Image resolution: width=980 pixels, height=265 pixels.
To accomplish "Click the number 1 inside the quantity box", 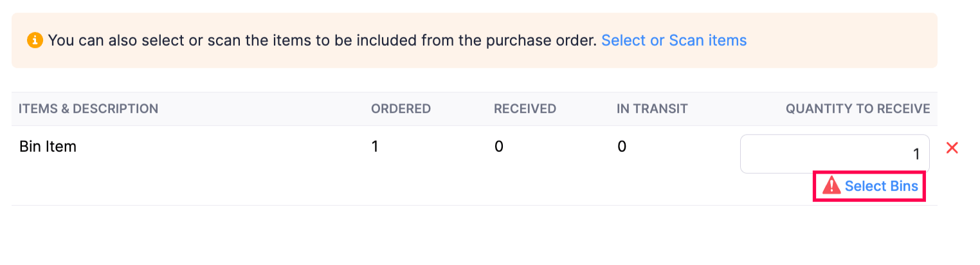I will (x=916, y=154).
